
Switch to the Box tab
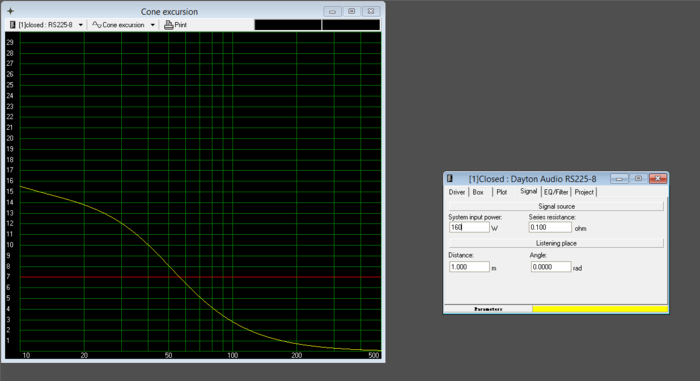tap(478, 192)
